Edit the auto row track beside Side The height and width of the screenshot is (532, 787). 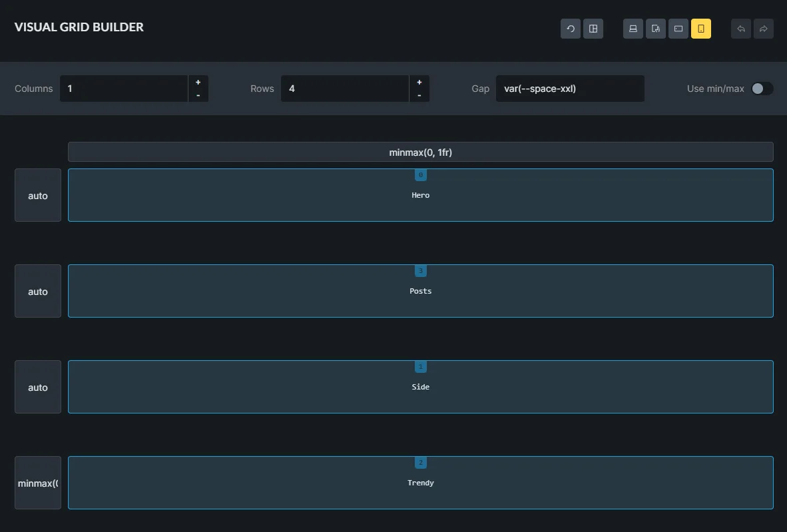(38, 387)
